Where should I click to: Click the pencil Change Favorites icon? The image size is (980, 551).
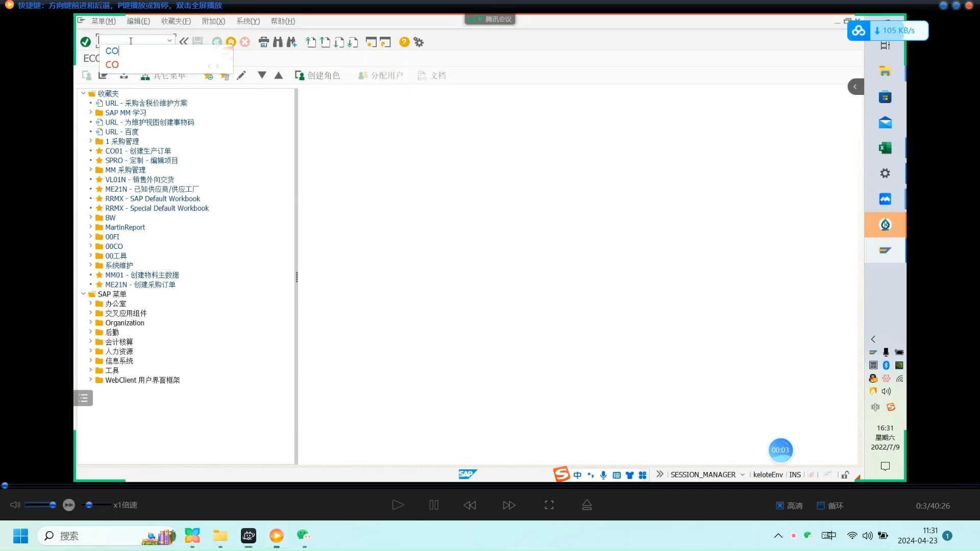tap(241, 76)
